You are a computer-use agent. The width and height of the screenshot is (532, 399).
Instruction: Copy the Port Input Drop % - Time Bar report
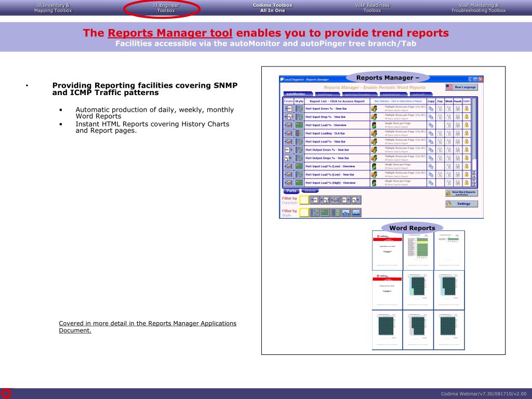click(x=431, y=117)
